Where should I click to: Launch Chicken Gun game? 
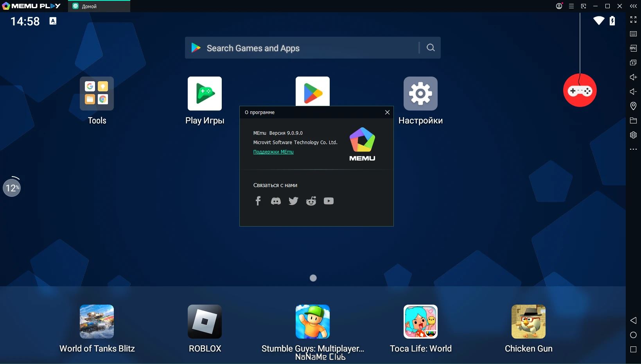[528, 321]
